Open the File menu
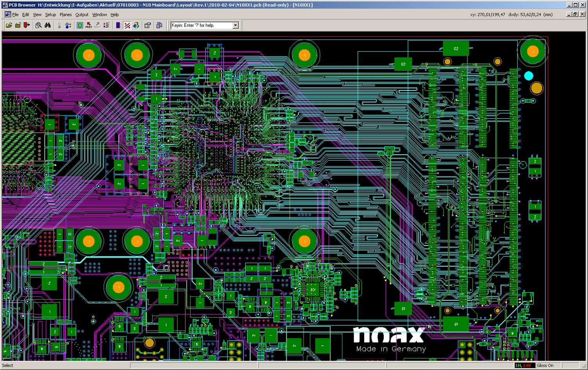 tap(15, 14)
